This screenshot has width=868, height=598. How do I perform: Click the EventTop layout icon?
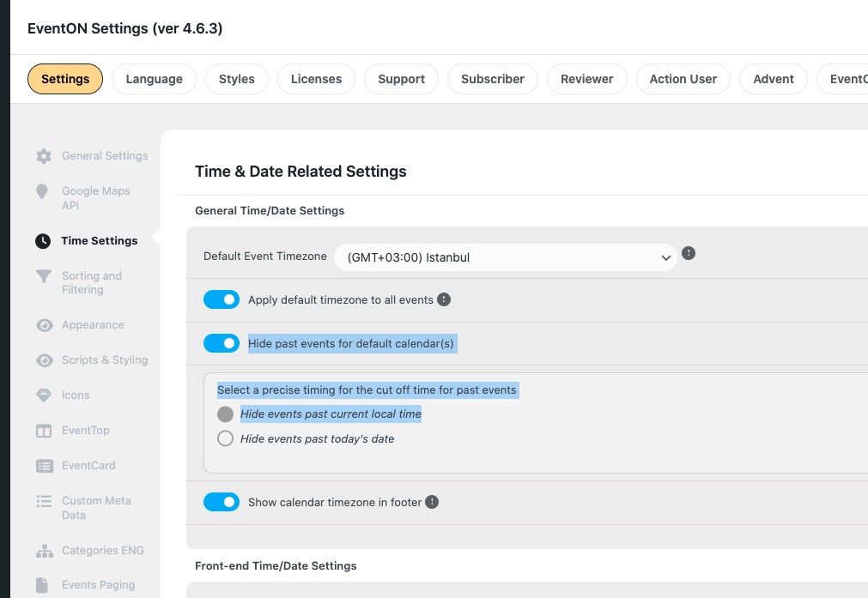(x=44, y=431)
